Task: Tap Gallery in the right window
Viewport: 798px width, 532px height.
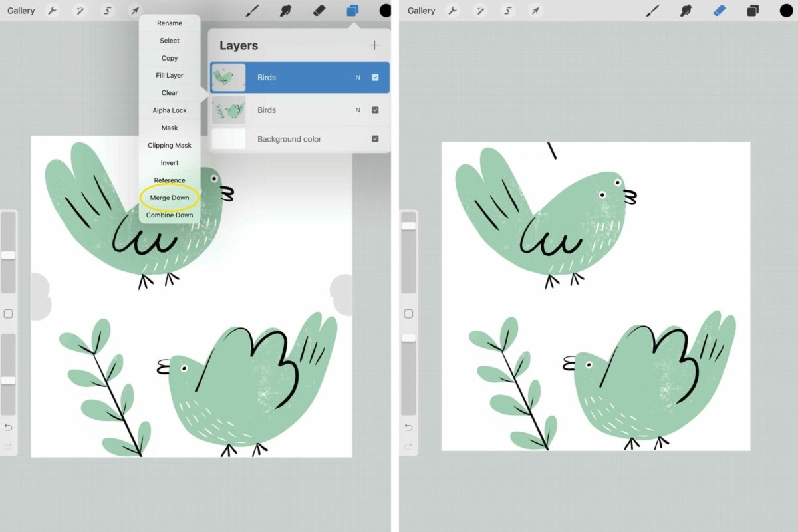Action: 421,11
